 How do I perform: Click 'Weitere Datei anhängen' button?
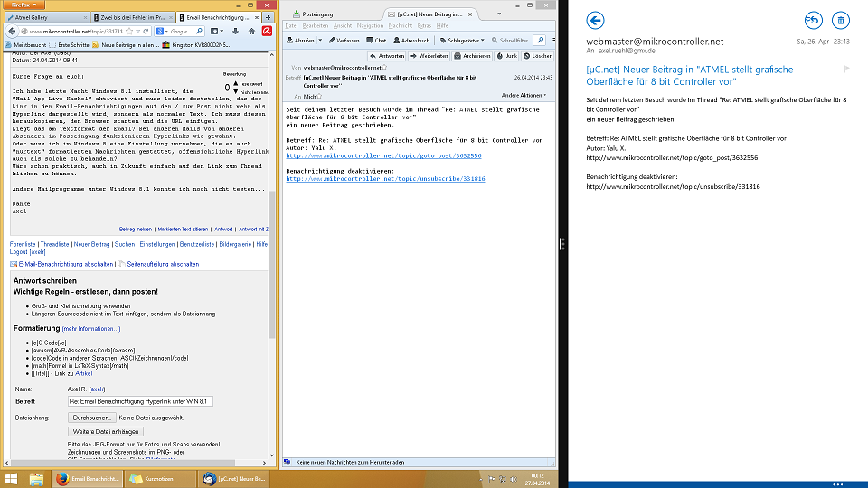pos(106,432)
